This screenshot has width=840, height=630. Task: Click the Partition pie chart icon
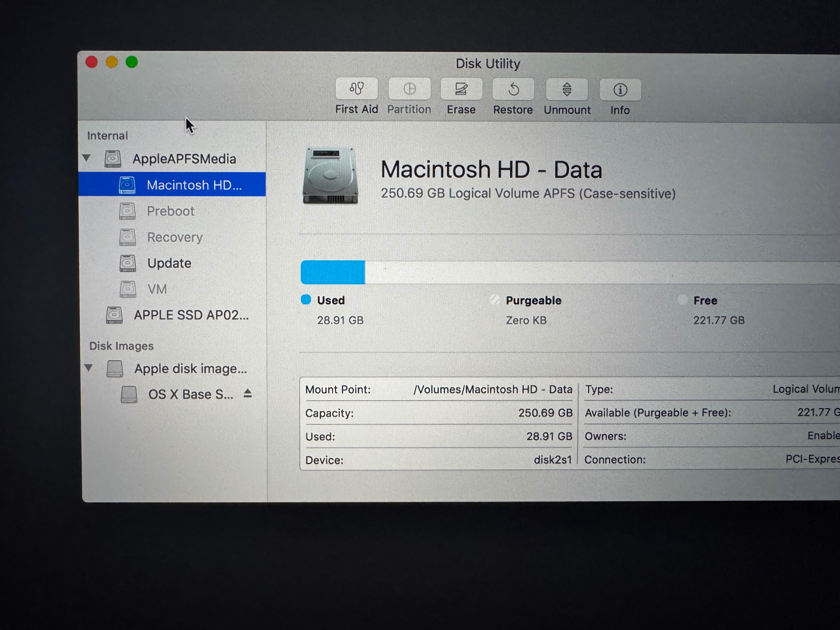(409, 89)
